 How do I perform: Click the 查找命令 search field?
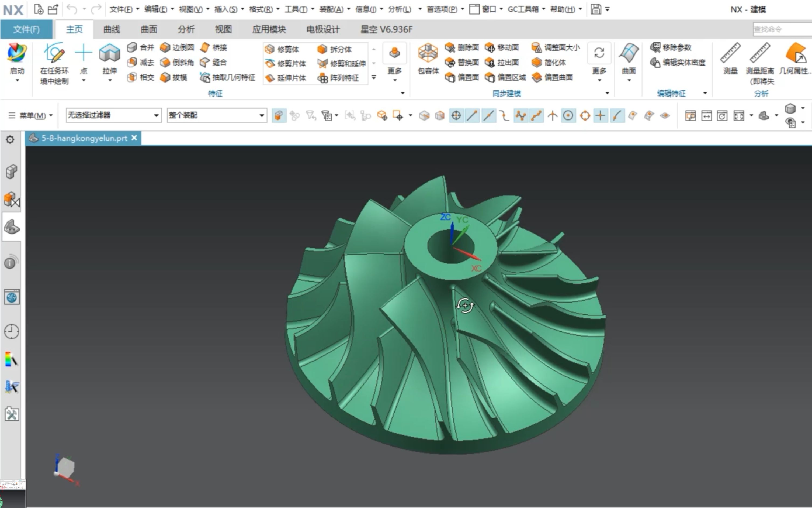782,30
